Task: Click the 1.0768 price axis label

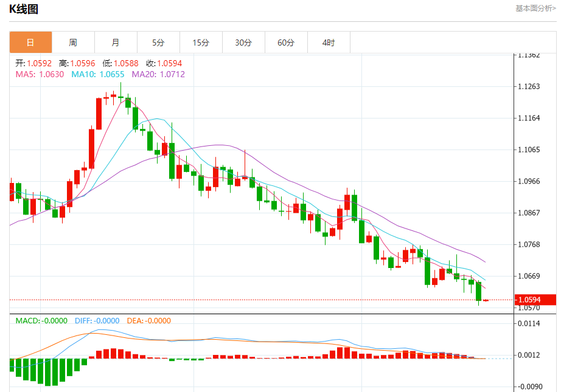Action: [529, 244]
